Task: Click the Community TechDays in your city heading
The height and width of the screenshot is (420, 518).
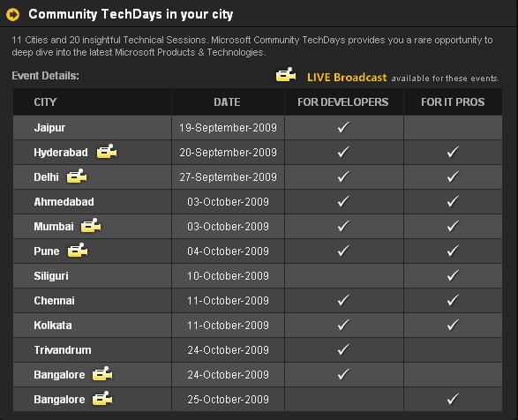Action: click(x=131, y=14)
